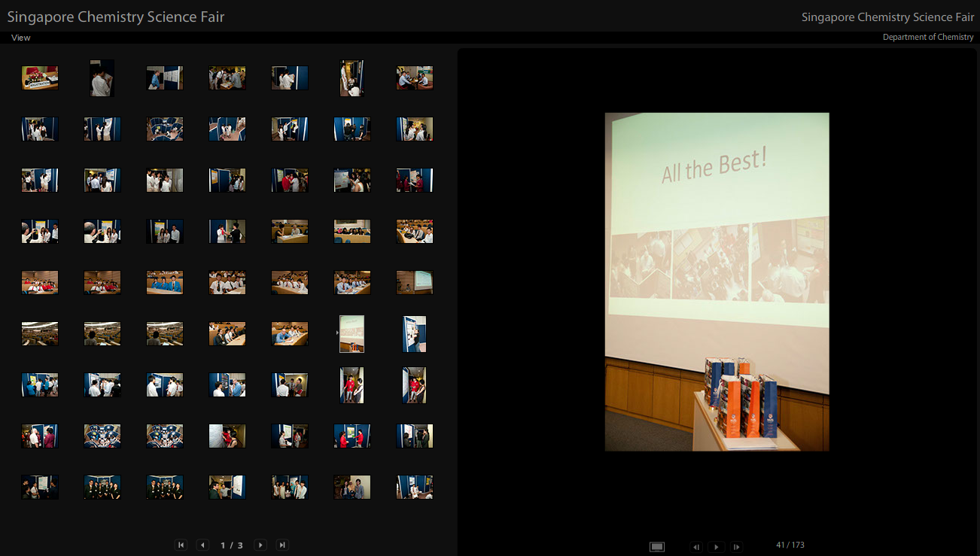Image resolution: width=980 pixels, height=556 pixels.
Task: Go to the previous thumbnail page
Action: click(x=202, y=545)
